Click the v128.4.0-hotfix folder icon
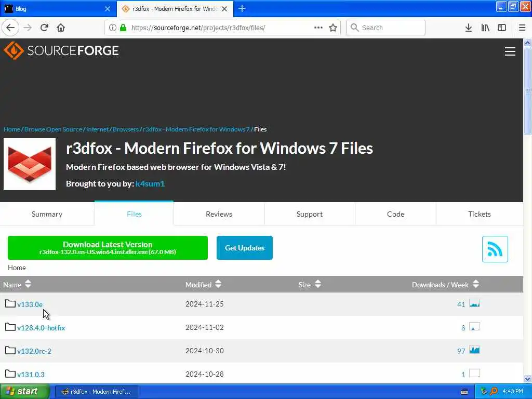Viewport: 532px width, 399px height. (x=10, y=327)
